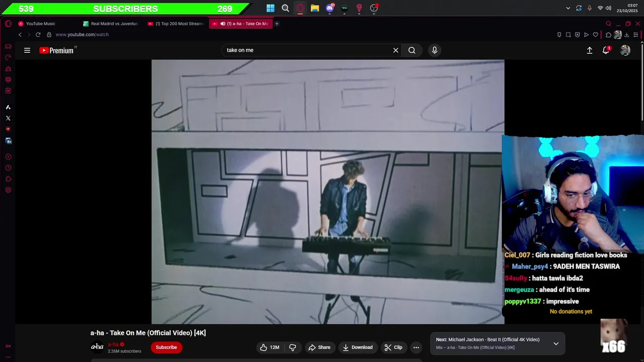Click into the 'take on me' search field

tap(307, 50)
